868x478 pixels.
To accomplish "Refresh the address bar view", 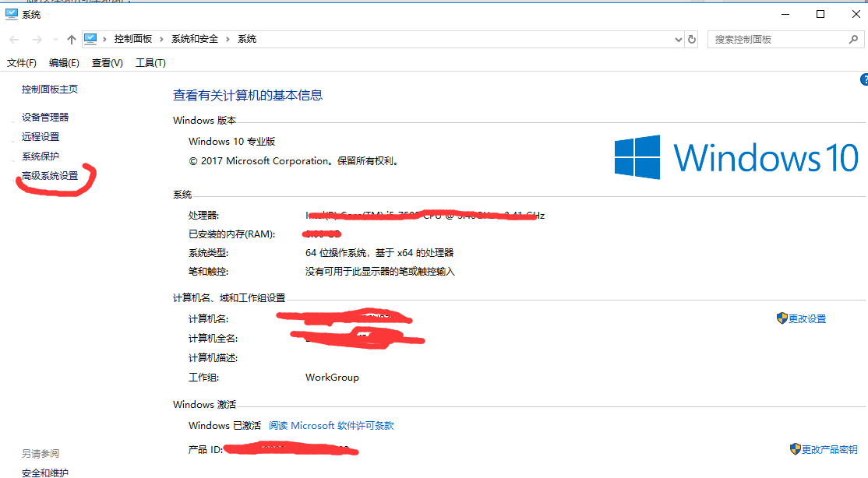I will click(691, 39).
